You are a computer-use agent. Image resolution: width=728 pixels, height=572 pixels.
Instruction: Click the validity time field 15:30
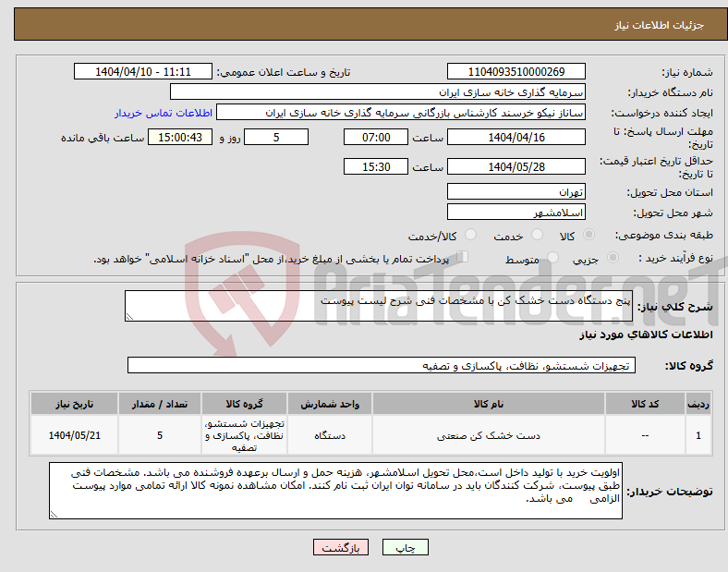coord(376,166)
